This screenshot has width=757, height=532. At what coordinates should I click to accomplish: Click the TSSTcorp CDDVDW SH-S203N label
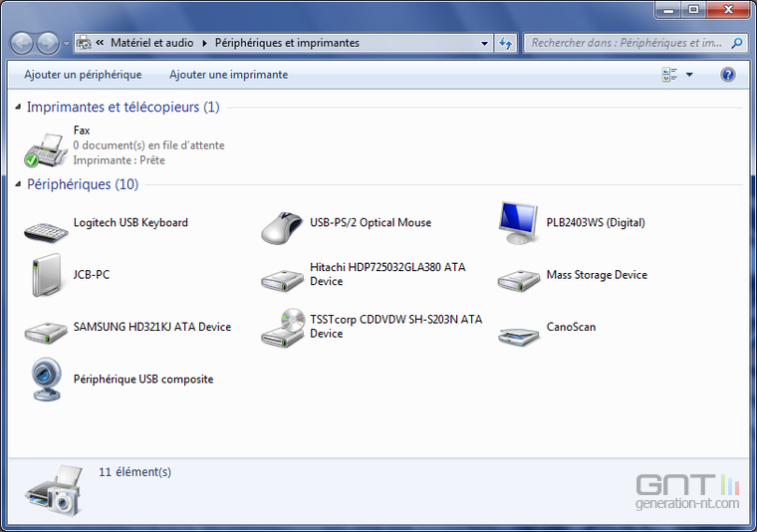tap(395, 327)
